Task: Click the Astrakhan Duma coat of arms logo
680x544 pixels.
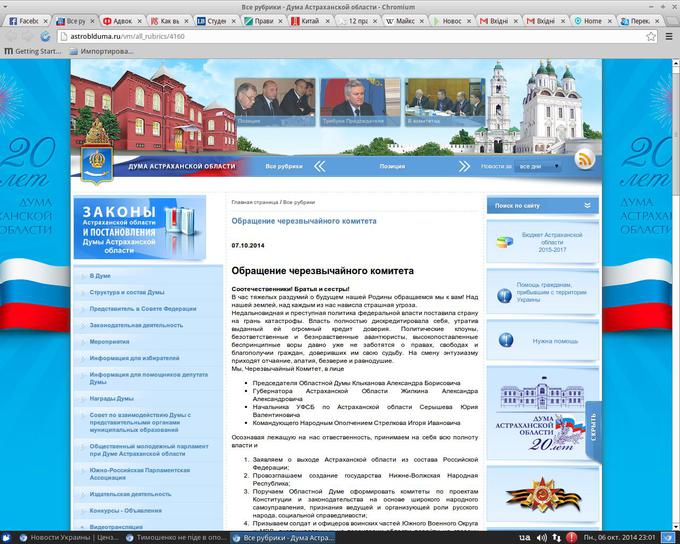Action: 94,152
